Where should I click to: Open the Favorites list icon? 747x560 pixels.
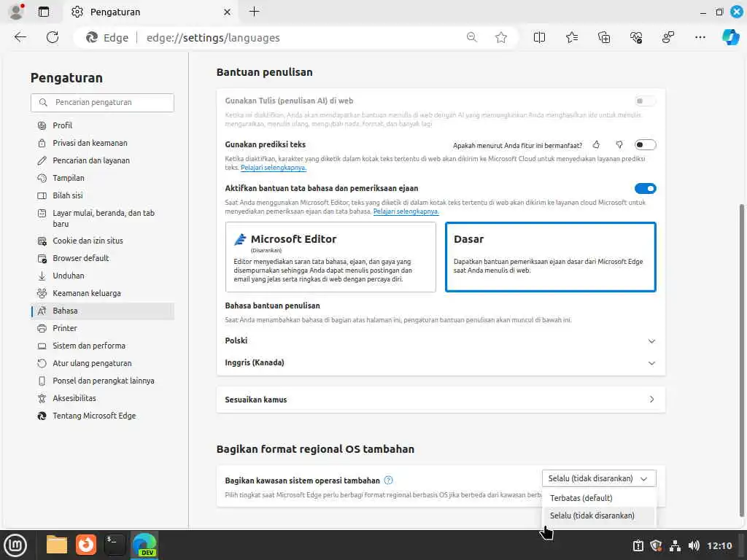[572, 37]
